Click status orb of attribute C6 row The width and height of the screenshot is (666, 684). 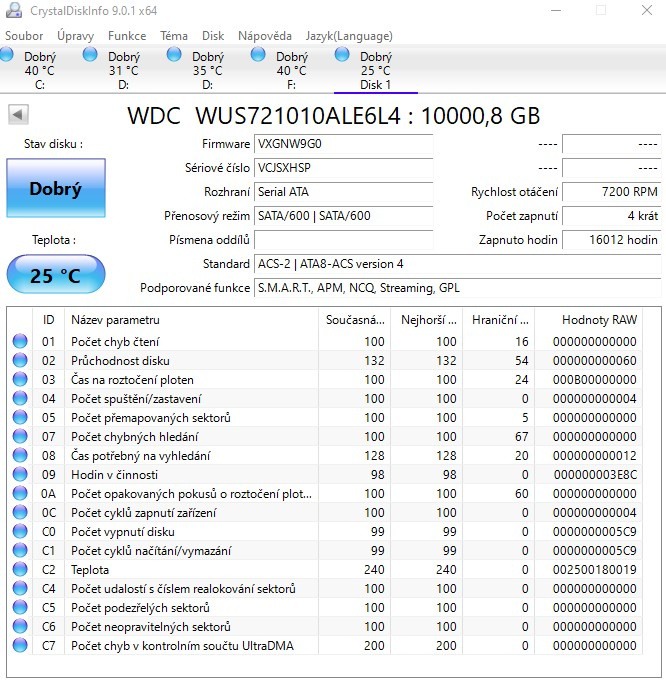tap(20, 626)
